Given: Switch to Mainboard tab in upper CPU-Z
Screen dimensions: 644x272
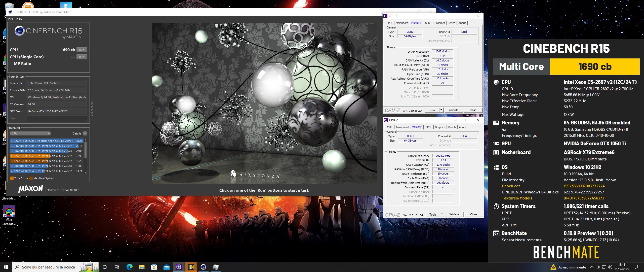Looking at the screenshot, I should click(402, 23).
